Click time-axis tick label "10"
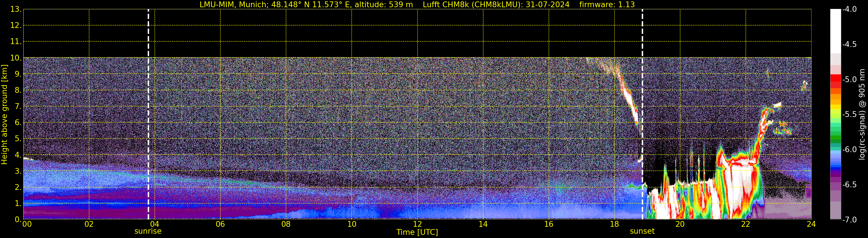The height and width of the screenshot is (238, 868). click(x=352, y=224)
